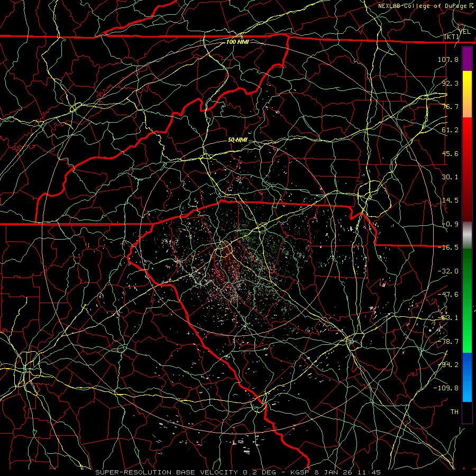Click the [KT] units label
476x476 pixels.
[x=452, y=36]
